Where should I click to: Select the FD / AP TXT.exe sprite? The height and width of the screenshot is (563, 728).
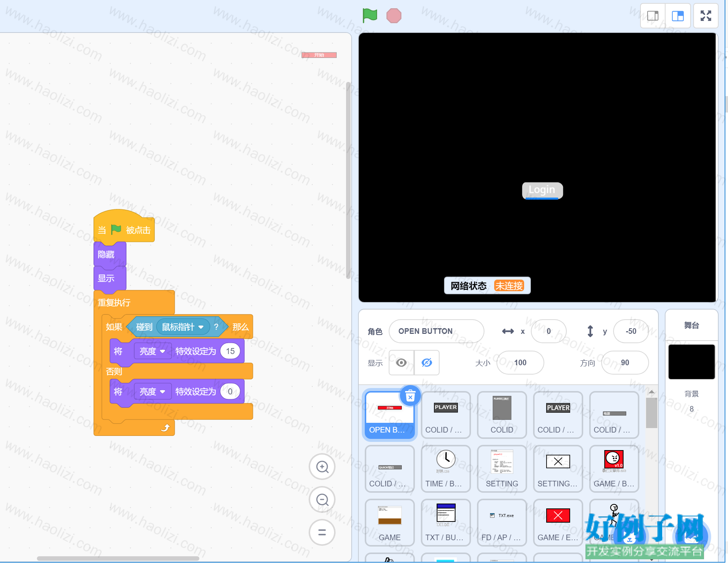click(x=502, y=523)
